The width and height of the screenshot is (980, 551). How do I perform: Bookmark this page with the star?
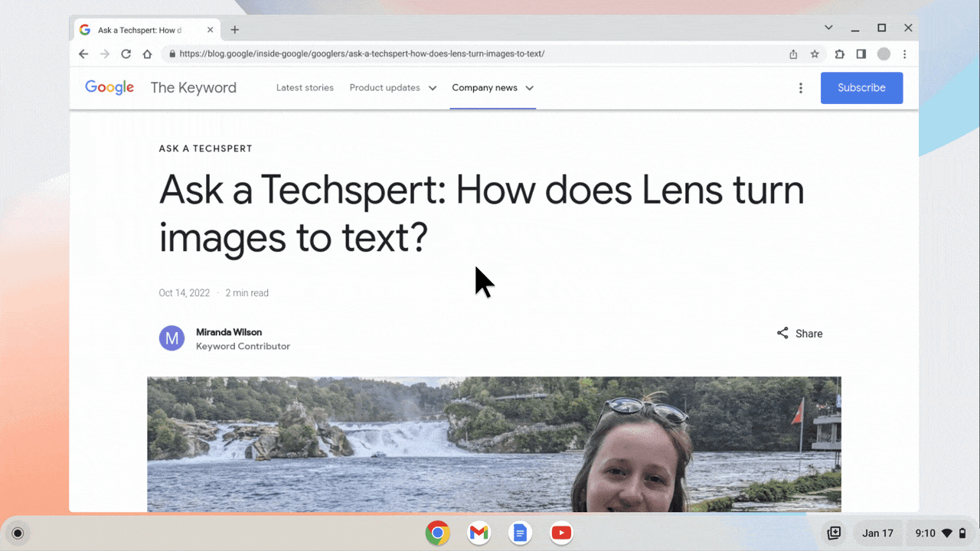coord(815,54)
